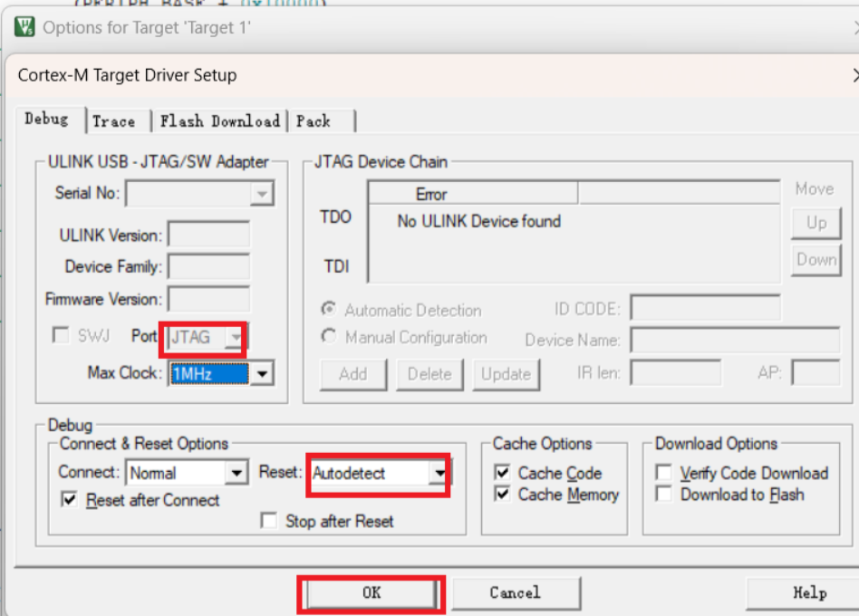Click the Add button
Screen dimensions: 859x616
coord(353,374)
